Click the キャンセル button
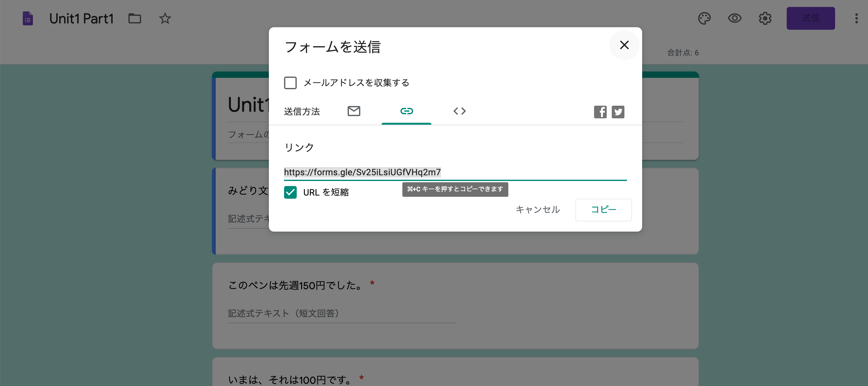Viewport: 868px width, 386px height. [x=537, y=209]
